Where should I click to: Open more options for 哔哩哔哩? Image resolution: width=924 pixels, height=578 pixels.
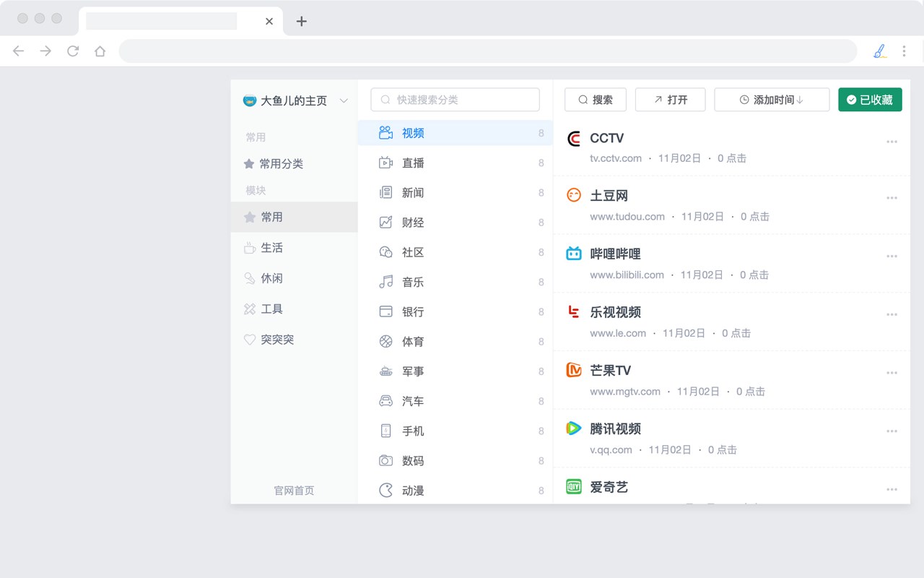[x=892, y=256]
